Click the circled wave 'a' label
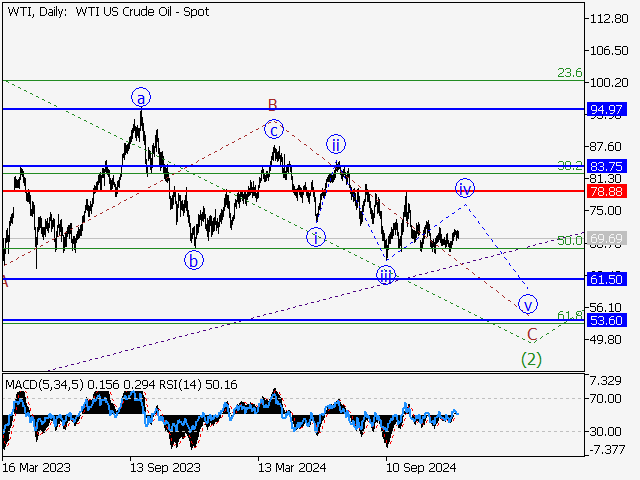The width and height of the screenshot is (640, 480). tap(142, 98)
